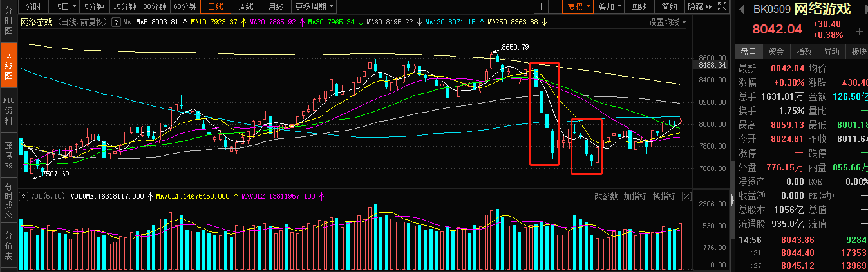
Task: Switch to 5分钟 chart period
Action: point(94,6)
